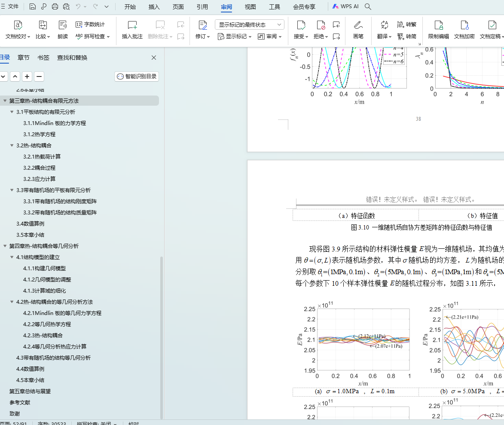Close the navigation pane

(154, 58)
